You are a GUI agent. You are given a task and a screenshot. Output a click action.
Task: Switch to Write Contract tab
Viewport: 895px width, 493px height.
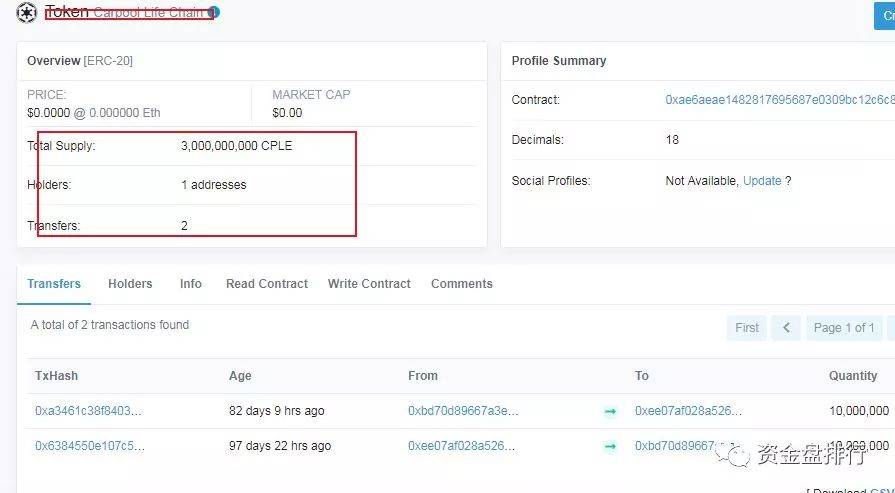click(x=369, y=284)
